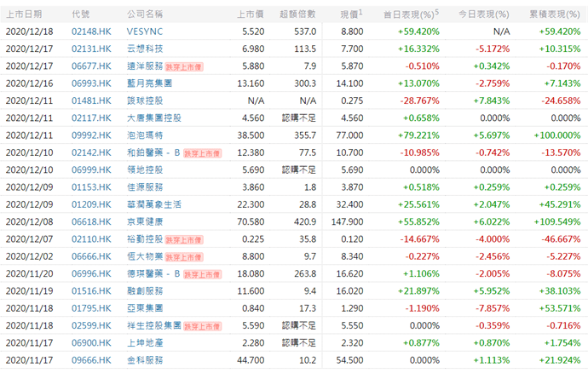
Task: Select the +109.549% cumulative value
Action: [556, 221]
